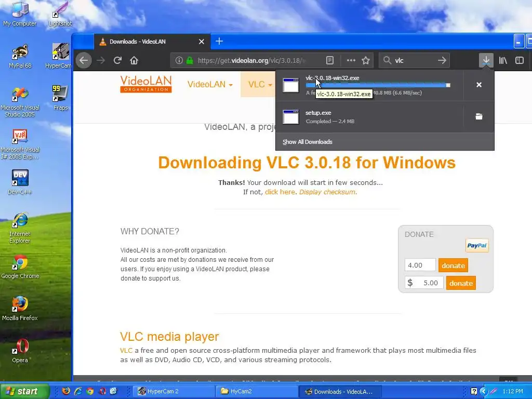Select the Lightshot desktop shortcut
Screen dimensions: 532x399
60,14
